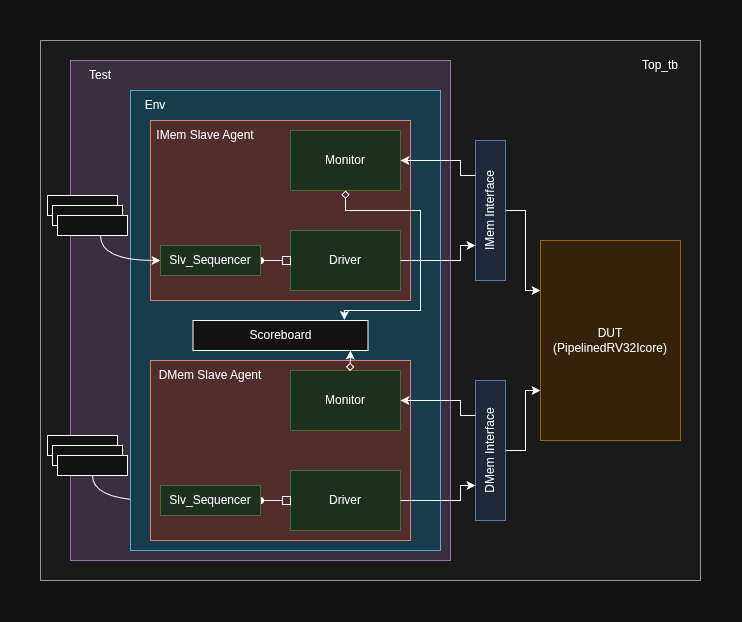The height and width of the screenshot is (622, 742).
Task: Select the Scoreboard block
Action: [280, 335]
